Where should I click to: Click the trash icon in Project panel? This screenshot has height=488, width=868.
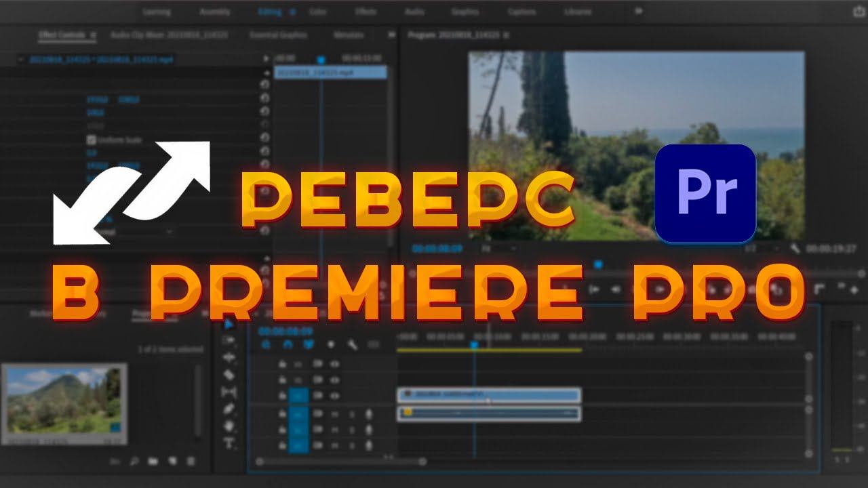point(191,462)
